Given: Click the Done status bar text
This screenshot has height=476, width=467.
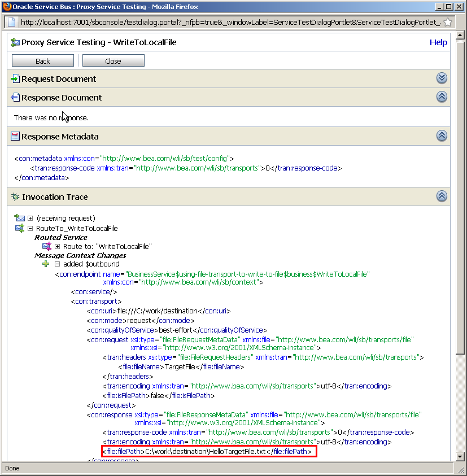Looking at the screenshot, I should click(x=12, y=468).
